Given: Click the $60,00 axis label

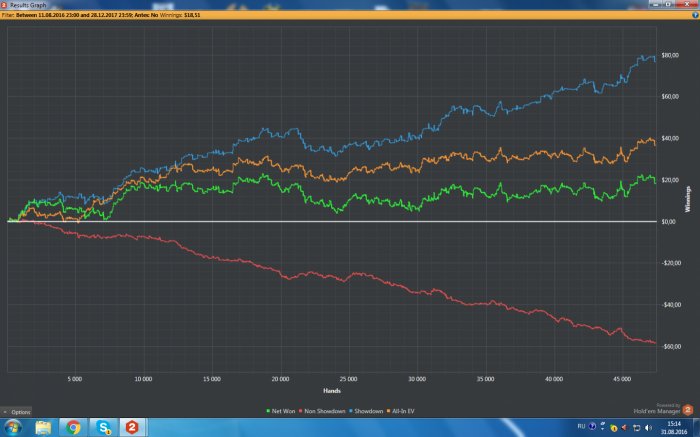Looking at the screenshot, I should 670,97.
